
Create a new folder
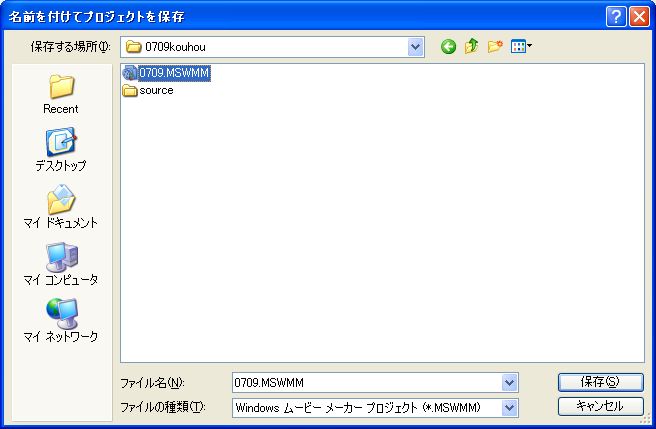tap(494, 46)
